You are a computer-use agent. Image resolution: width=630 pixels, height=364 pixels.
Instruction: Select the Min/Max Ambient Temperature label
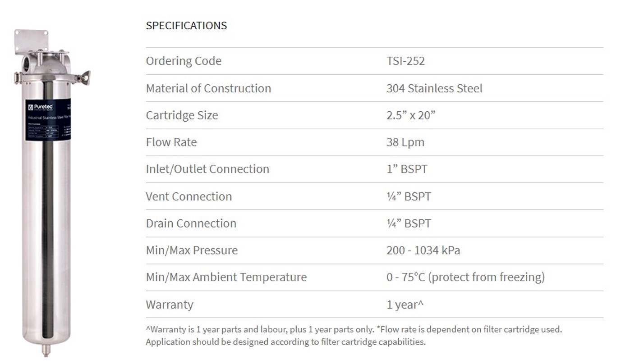pyautogui.click(x=226, y=277)
